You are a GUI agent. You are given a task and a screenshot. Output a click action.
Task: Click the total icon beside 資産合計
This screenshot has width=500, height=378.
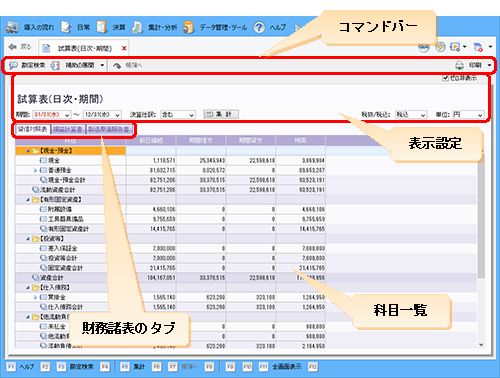pyautogui.click(x=36, y=277)
